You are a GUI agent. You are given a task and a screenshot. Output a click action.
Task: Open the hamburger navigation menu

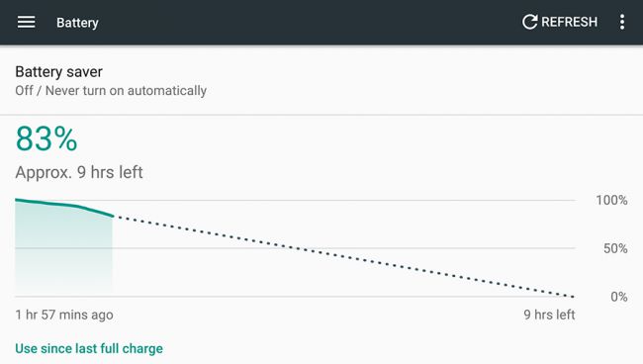[x=26, y=22]
